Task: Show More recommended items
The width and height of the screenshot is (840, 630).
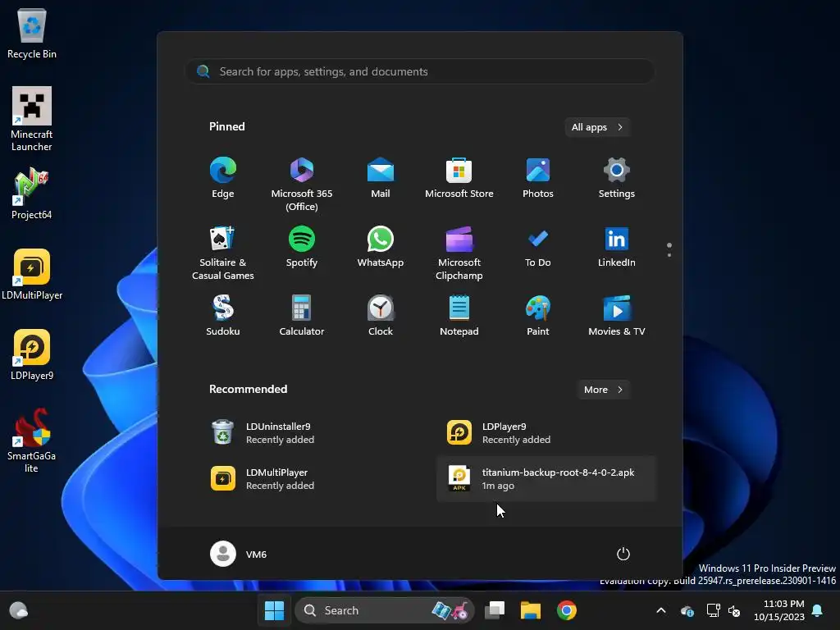Action: point(603,390)
